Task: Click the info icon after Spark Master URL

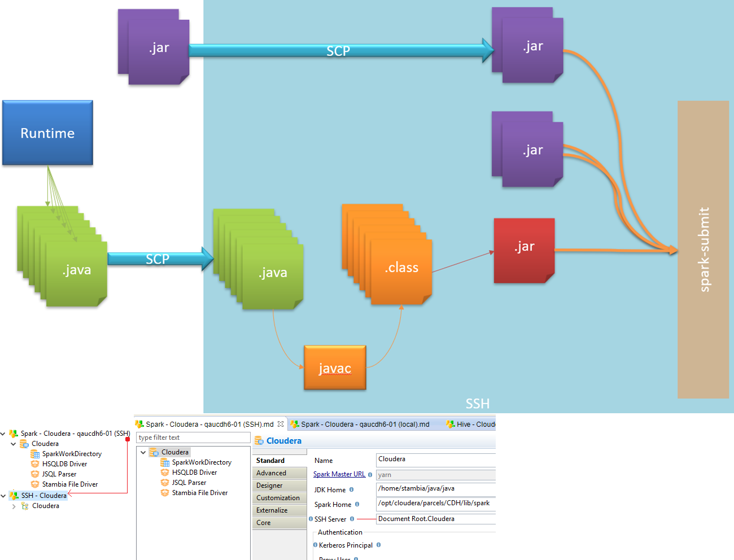Action: coord(370,475)
